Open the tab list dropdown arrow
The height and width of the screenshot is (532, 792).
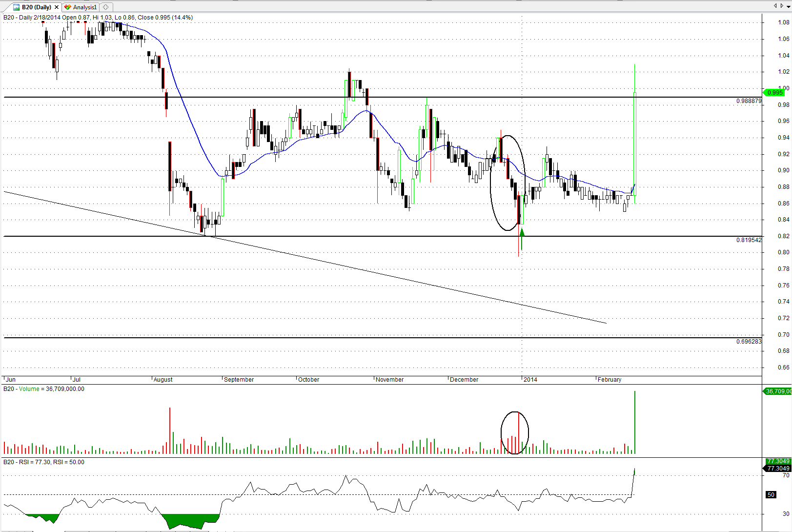788,6
